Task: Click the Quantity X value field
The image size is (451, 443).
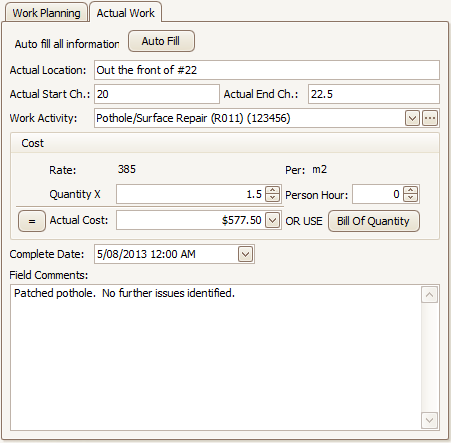Action: 191,194
